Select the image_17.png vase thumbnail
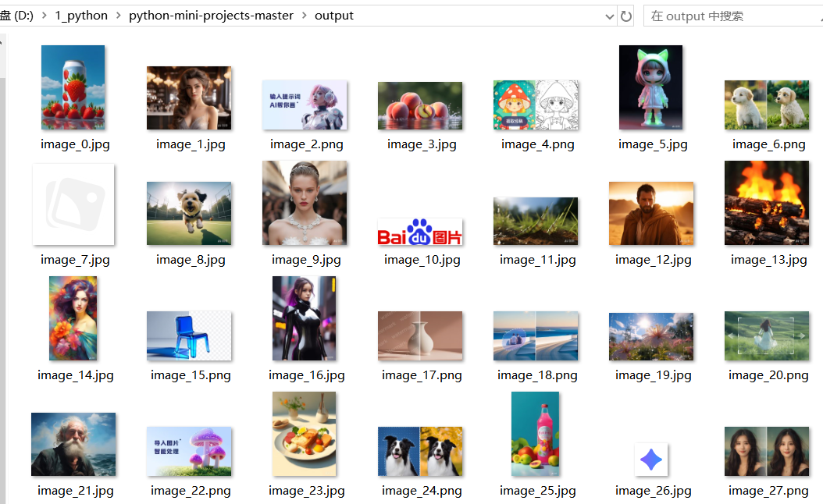Screen dimensions: 823x504 [x=420, y=335]
